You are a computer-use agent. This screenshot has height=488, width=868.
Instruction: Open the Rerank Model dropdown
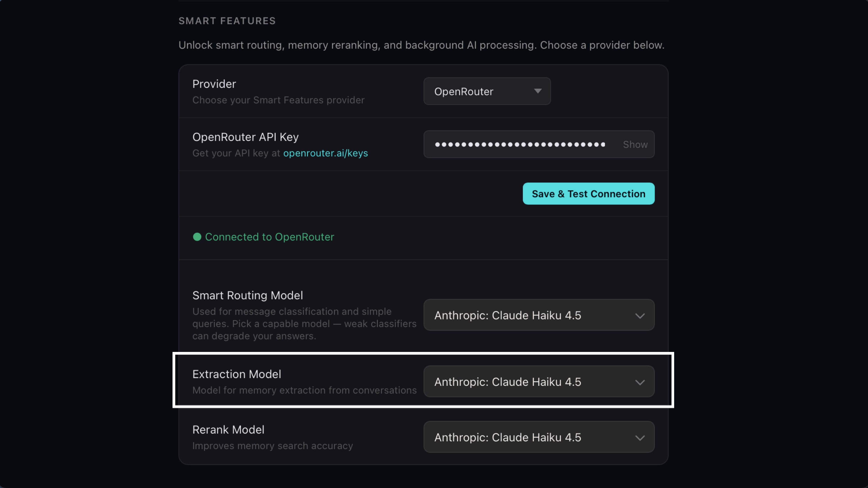[x=539, y=437]
